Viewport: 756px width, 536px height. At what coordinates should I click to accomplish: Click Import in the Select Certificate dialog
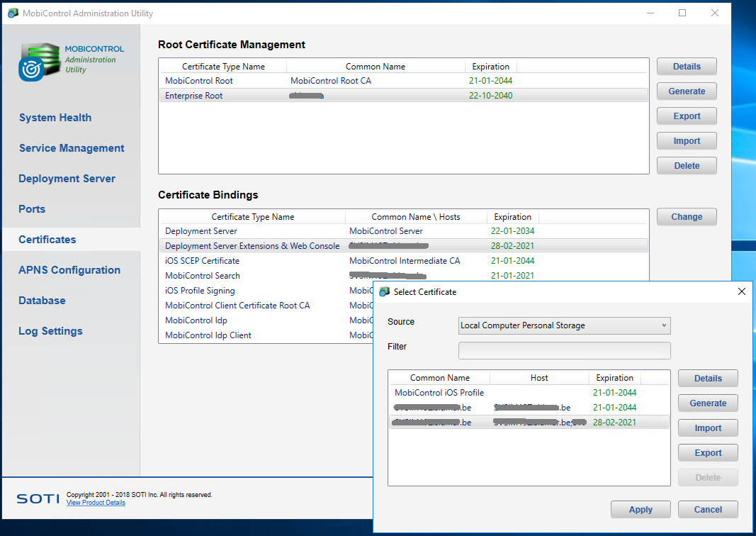click(x=707, y=428)
